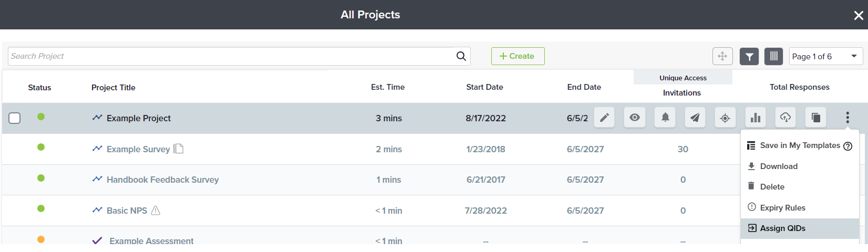Click the help icon beside Save in My Templates
Viewport: 868px width, 252px height.
[x=848, y=146]
